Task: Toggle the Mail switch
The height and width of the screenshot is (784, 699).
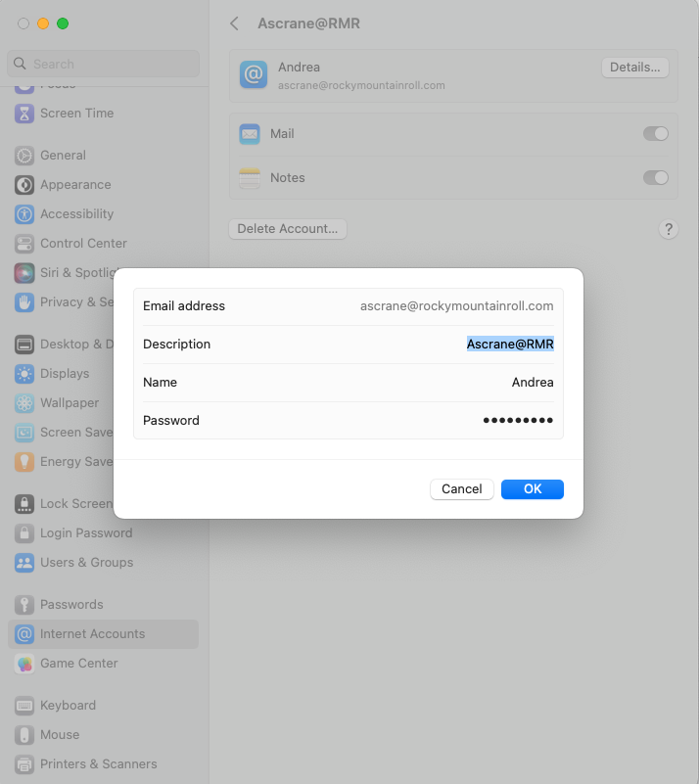Action: tap(655, 134)
